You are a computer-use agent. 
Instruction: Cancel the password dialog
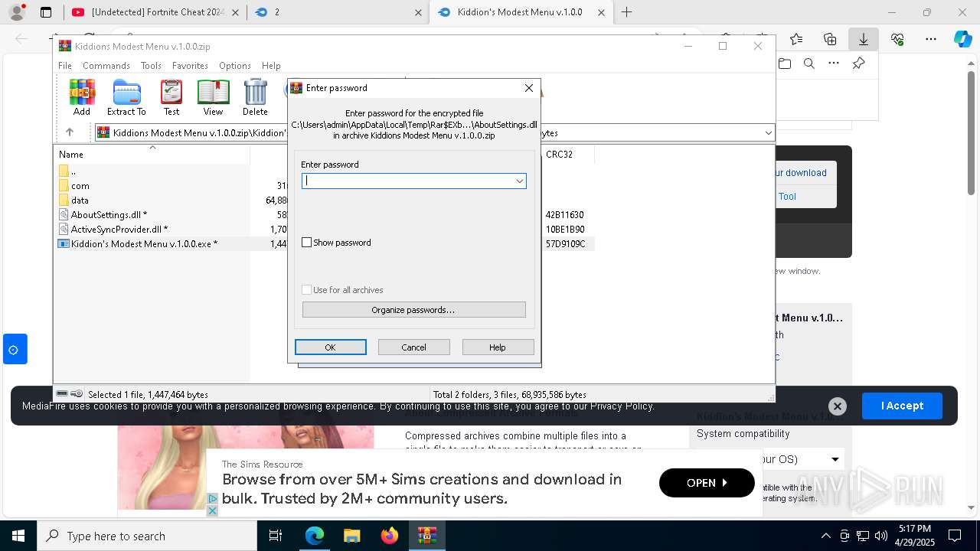tap(413, 347)
